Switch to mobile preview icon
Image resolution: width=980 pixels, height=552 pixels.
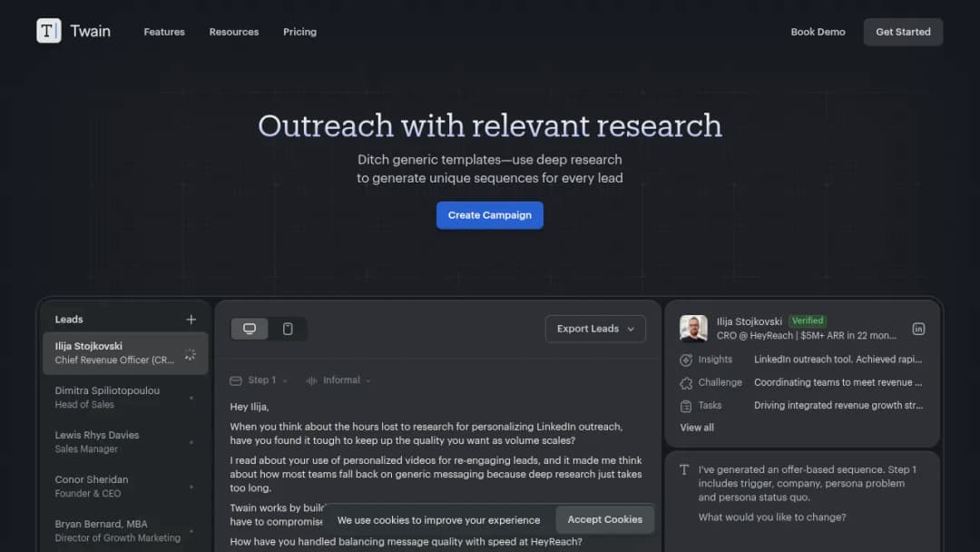pyautogui.click(x=288, y=329)
